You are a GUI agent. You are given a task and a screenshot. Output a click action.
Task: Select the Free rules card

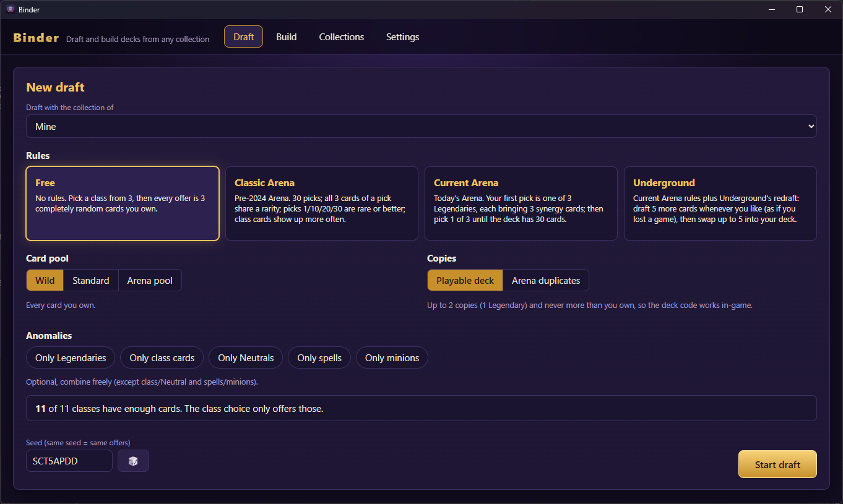point(123,203)
